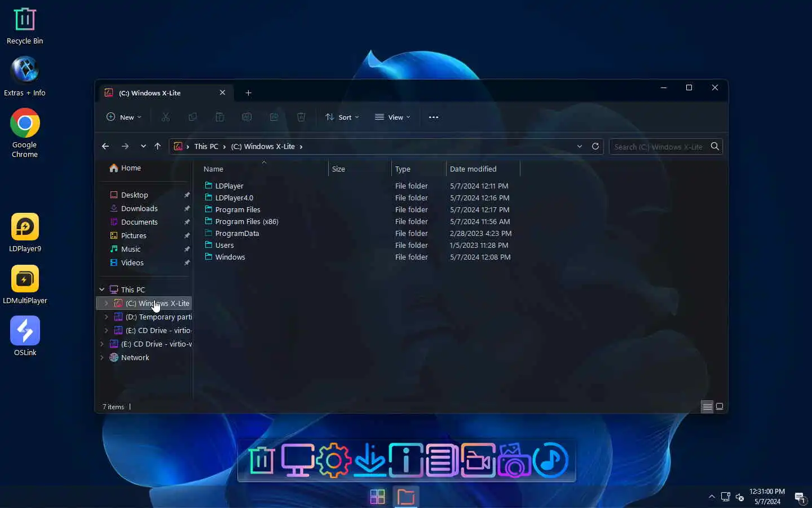
Task: Open Recycle Bin desktop icon
Action: pyautogui.click(x=25, y=26)
